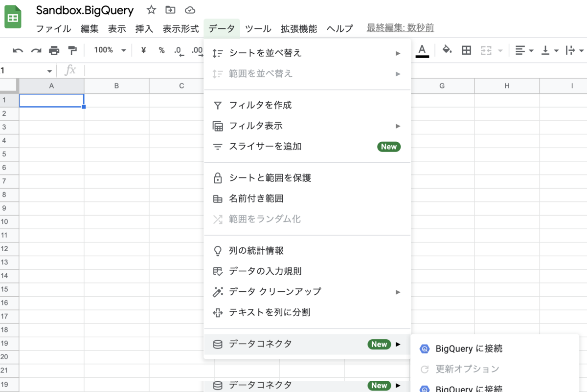Click the move to folder icon

pyautogui.click(x=170, y=10)
